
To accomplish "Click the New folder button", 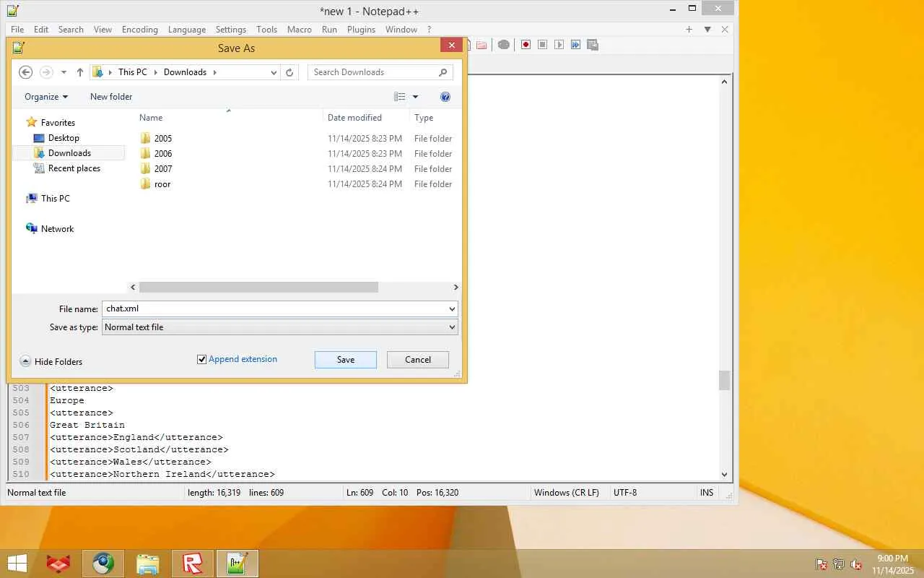I will tap(111, 97).
